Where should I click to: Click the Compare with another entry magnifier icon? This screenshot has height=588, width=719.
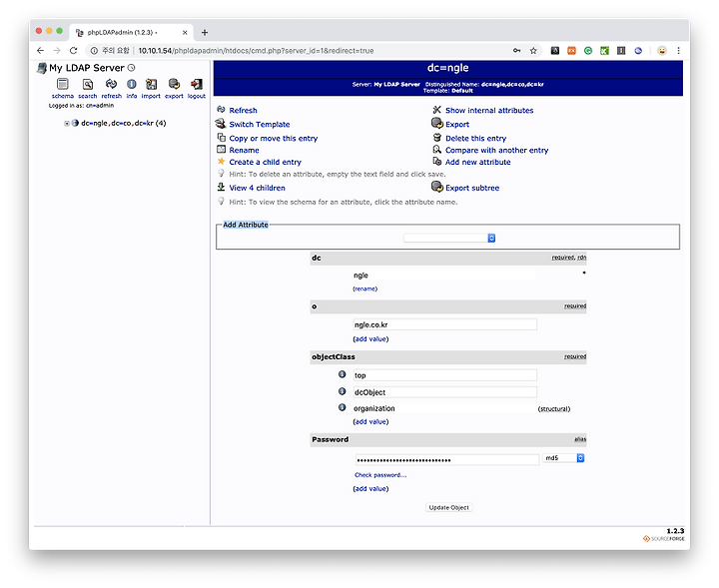tap(437, 150)
